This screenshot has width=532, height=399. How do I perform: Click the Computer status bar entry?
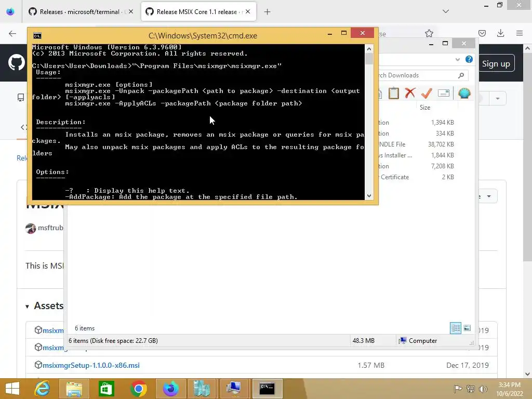coord(418,341)
